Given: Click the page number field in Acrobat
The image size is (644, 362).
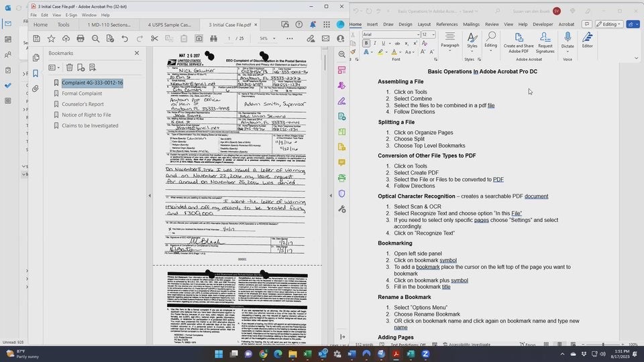Looking at the screenshot, I should [229, 39].
